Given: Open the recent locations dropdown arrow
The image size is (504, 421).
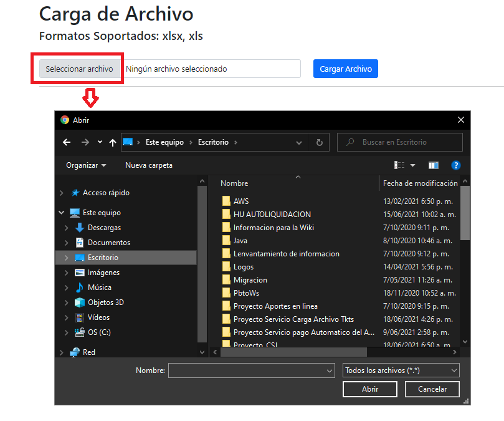Looking at the screenshot, I should tap(100, 142).
